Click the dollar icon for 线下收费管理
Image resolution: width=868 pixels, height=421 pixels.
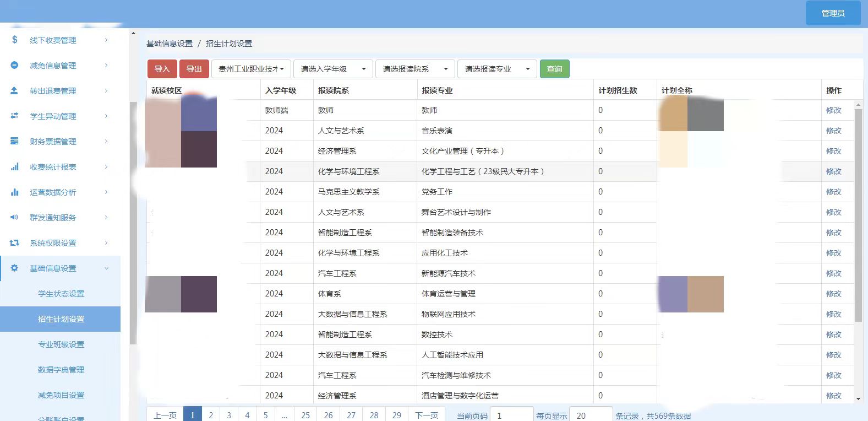[15, 40]
